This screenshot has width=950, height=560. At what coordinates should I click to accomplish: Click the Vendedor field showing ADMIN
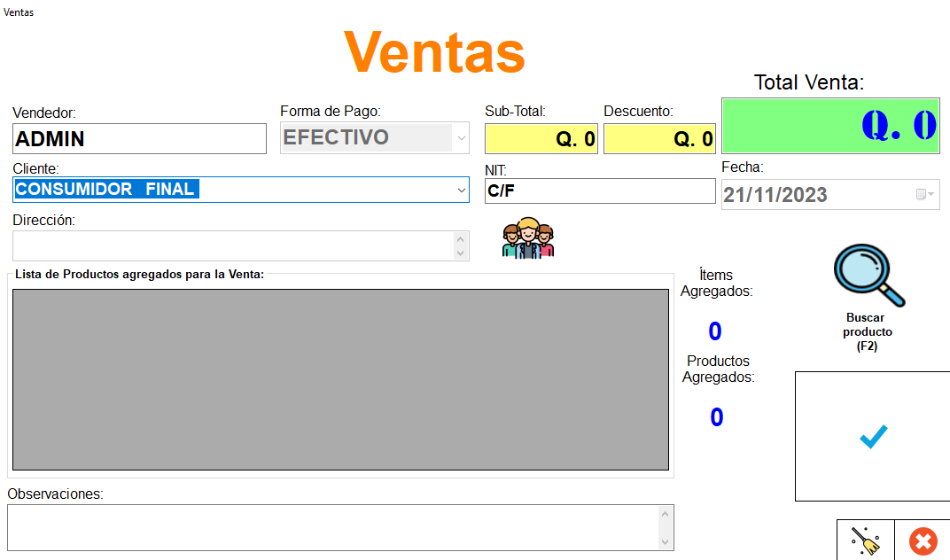(x=139, y=139)
